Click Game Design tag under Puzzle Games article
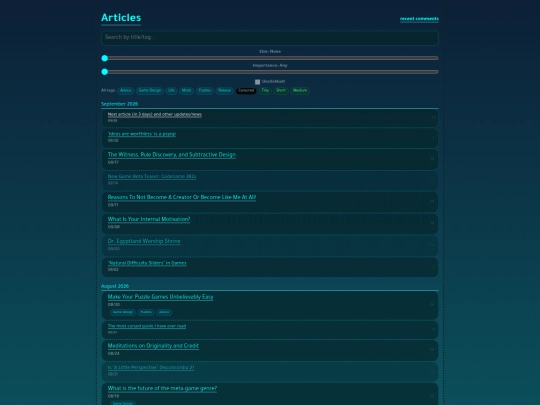 (x=123, y=312)
